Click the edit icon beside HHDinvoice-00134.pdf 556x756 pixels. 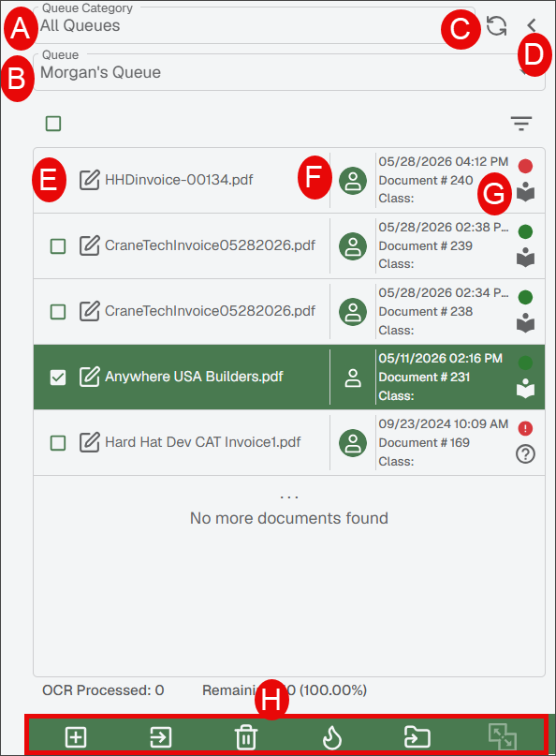coord(90,180)
